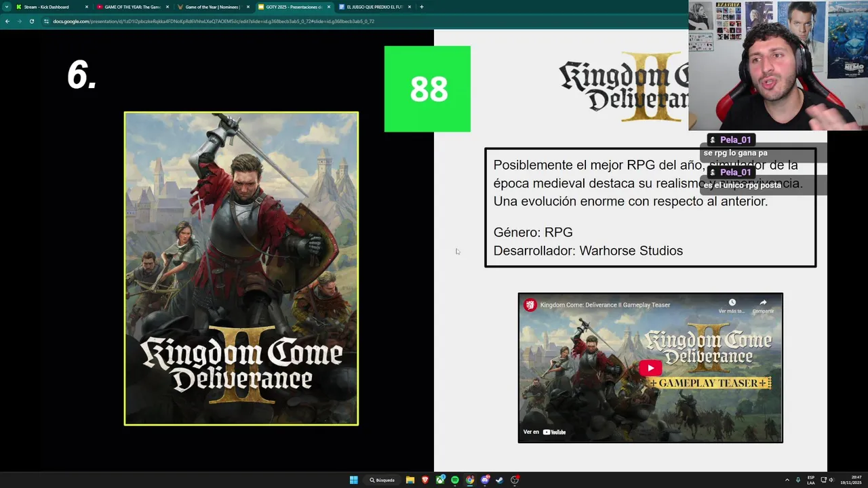
Task: Click the 'Compartir' share arrow icon on the video
Action: coord(763,303)
